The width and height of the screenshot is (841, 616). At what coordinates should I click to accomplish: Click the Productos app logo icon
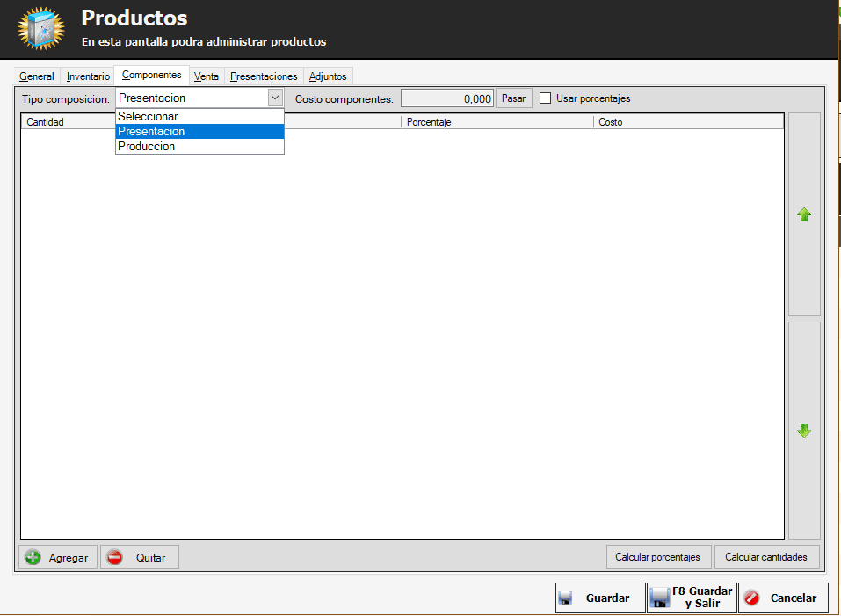[40, 29]
